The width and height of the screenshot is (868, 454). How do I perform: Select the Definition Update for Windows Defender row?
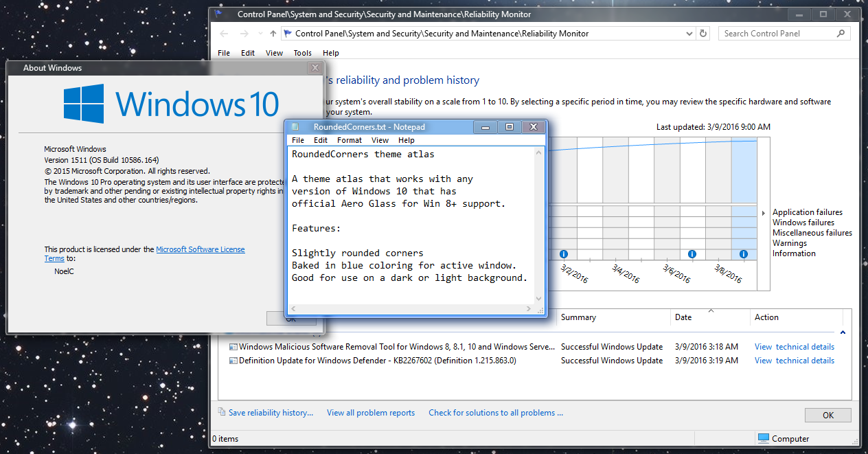533,361
